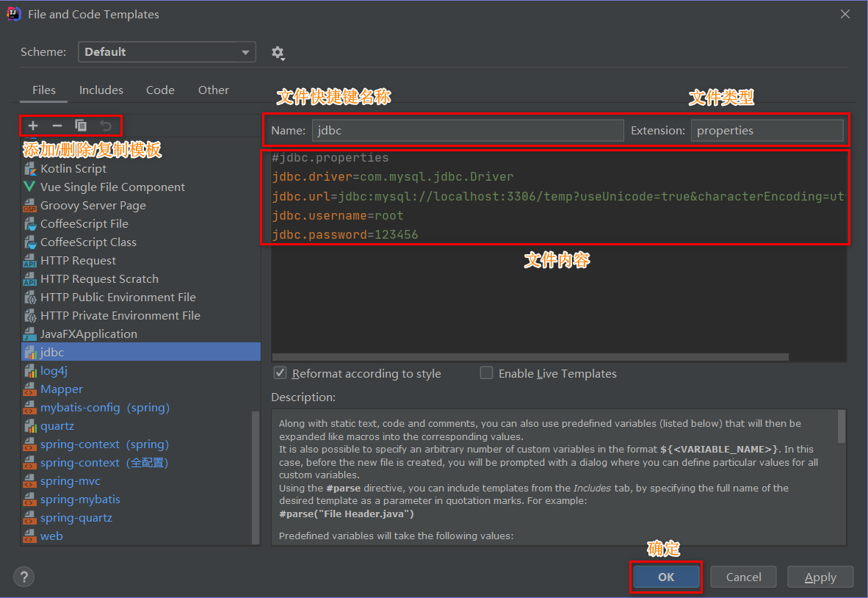Click the reset to default undo icon

(x=105, y=126)
